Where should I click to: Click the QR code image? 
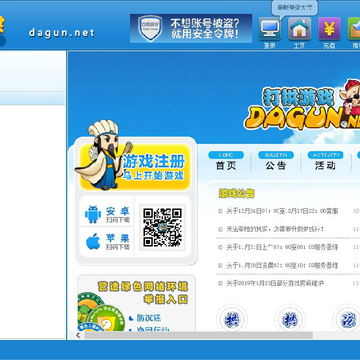pyautogui.click(x=162, y=228)
